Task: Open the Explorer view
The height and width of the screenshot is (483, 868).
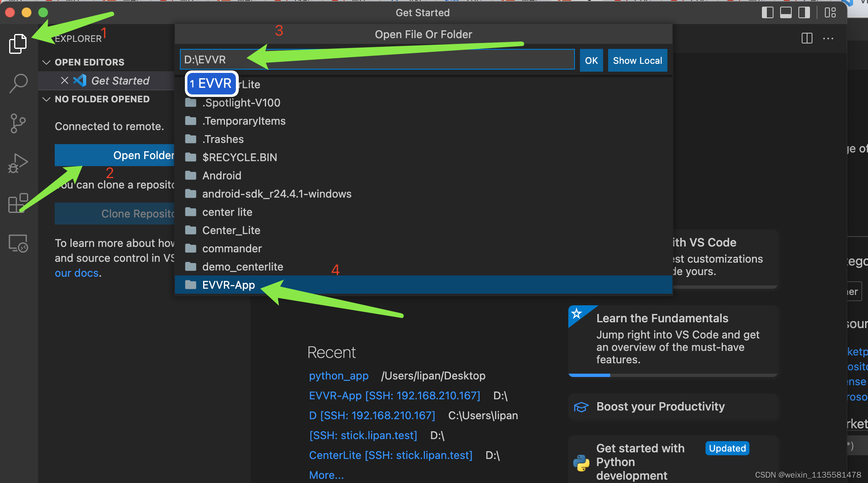Action: click(18, 43)
